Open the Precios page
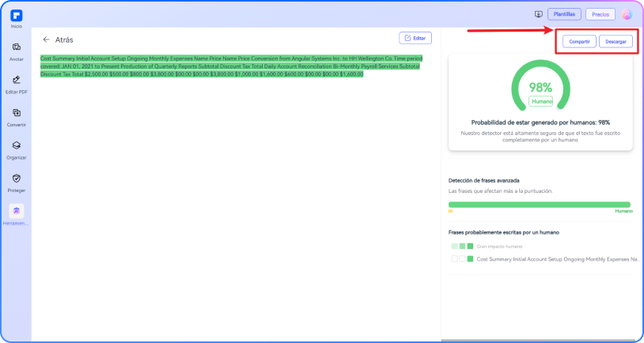The height and width of the screenshot is (343, 644). [x=600, y=14]
